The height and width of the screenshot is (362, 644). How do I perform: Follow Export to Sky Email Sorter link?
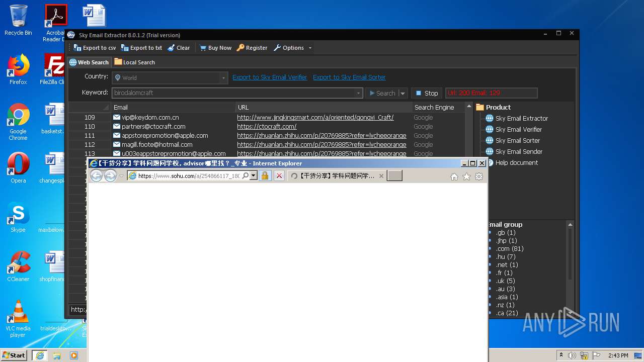point(349,77)
